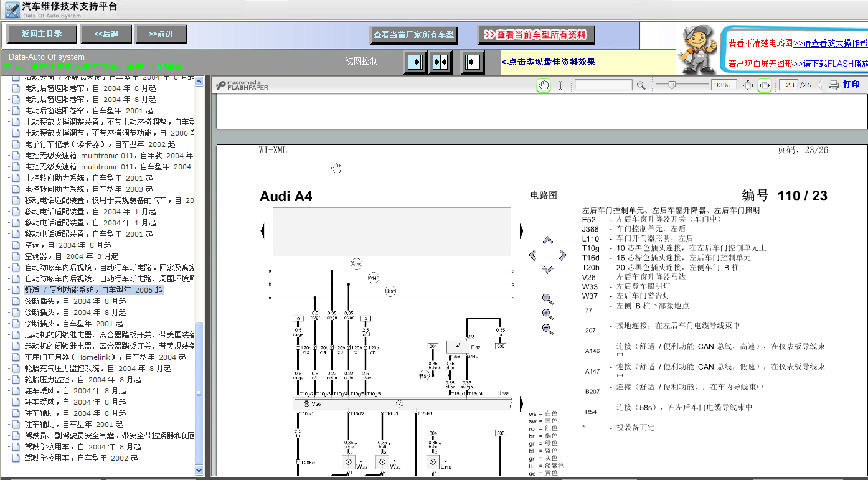Open 自动防眩车内后视镜 entry ending 回家及离家

click(110, 268)
